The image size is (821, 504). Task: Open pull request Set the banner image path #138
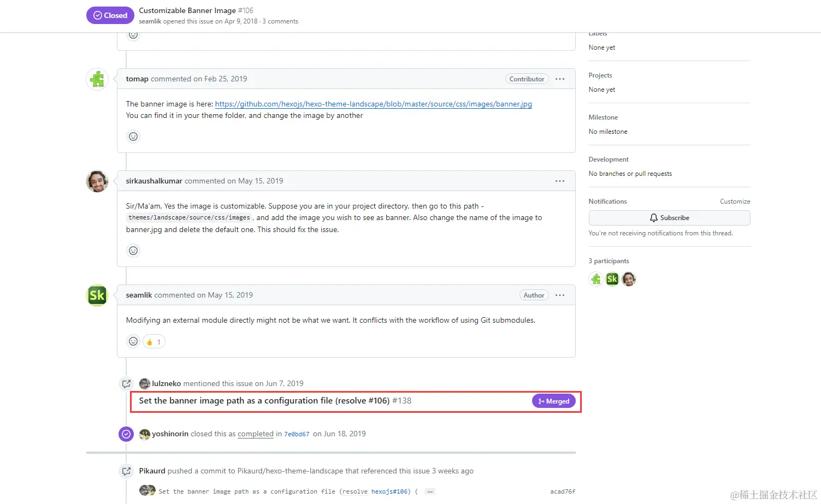[275, 401]
